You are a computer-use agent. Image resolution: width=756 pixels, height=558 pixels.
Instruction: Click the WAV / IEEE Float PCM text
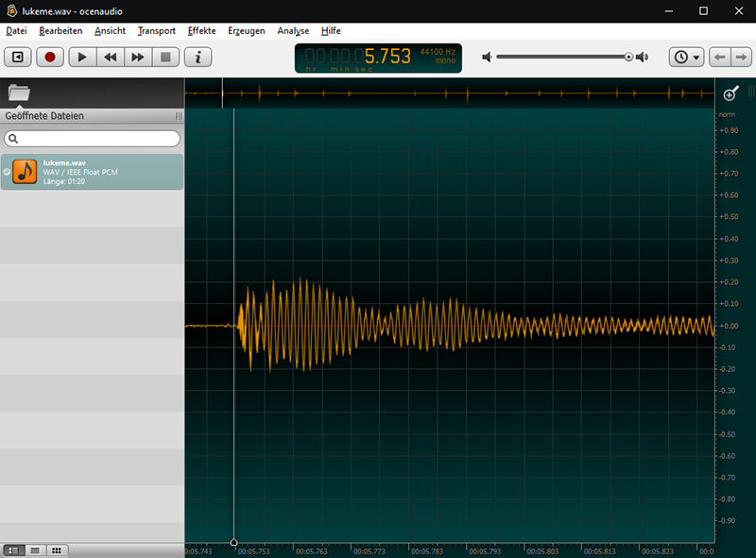coord(80,172)
